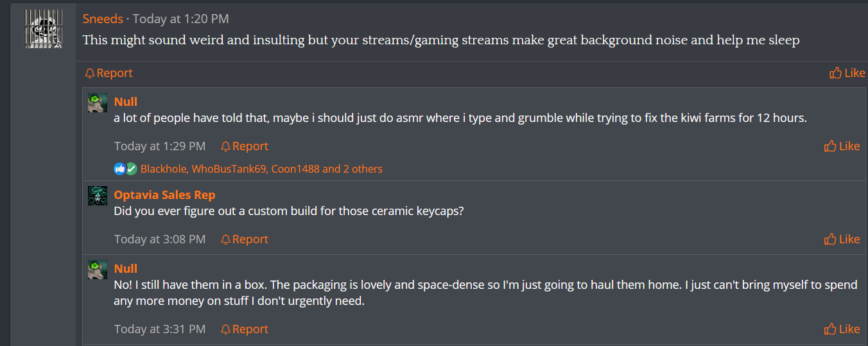Like Optavia Sales Rep's keycaps comment
The width and height of the screenshot is (868, 346).
point(842,239)
